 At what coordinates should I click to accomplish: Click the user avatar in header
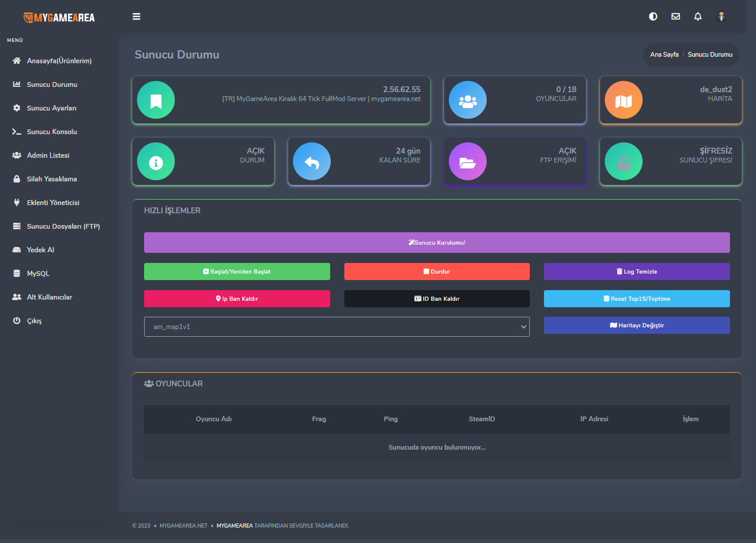click(721, 17)
